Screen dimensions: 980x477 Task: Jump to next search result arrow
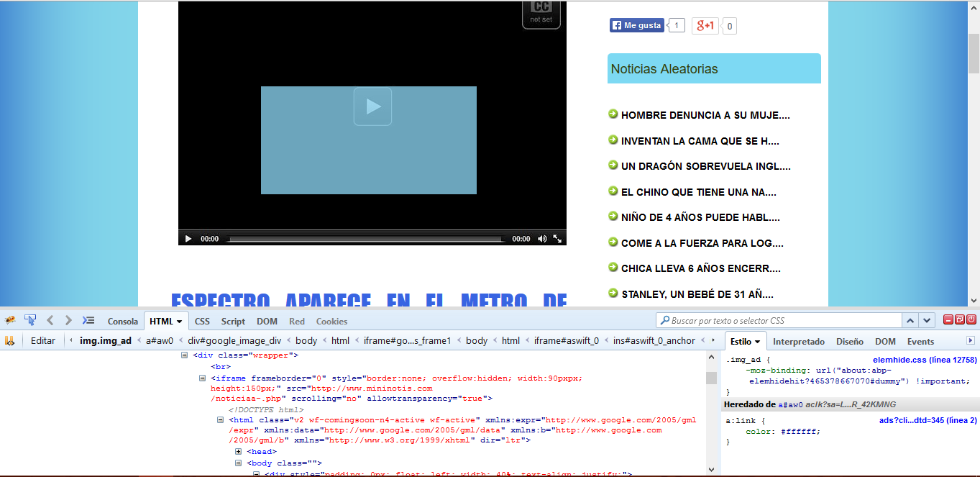[x=928, y=321]
